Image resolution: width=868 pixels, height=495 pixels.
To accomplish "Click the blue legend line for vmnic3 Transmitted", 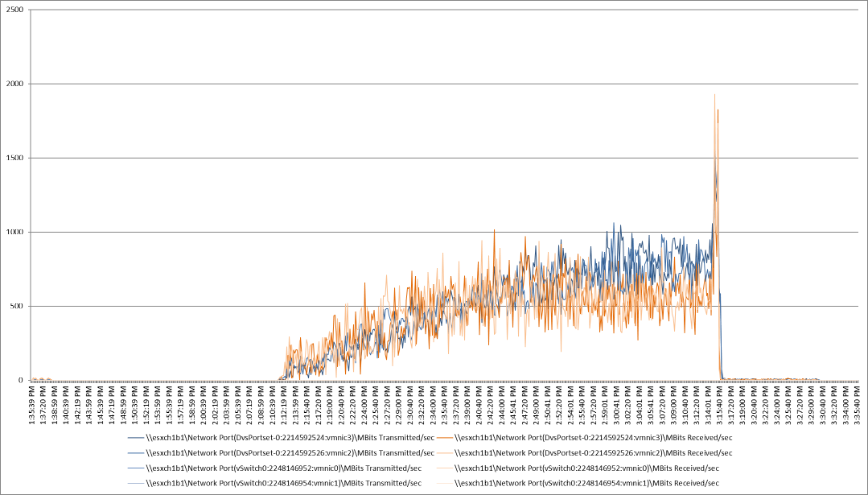I will [136, 438].
